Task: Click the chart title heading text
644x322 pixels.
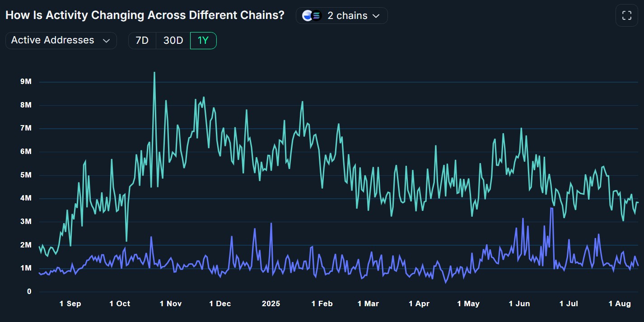Action: (x=145, y=15)
